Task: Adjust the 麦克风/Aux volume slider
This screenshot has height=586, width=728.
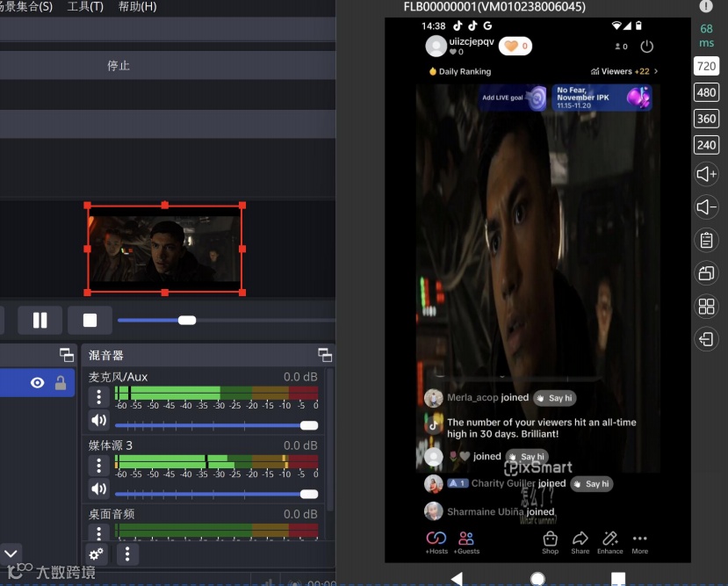Action: click(x=216, y=425)
